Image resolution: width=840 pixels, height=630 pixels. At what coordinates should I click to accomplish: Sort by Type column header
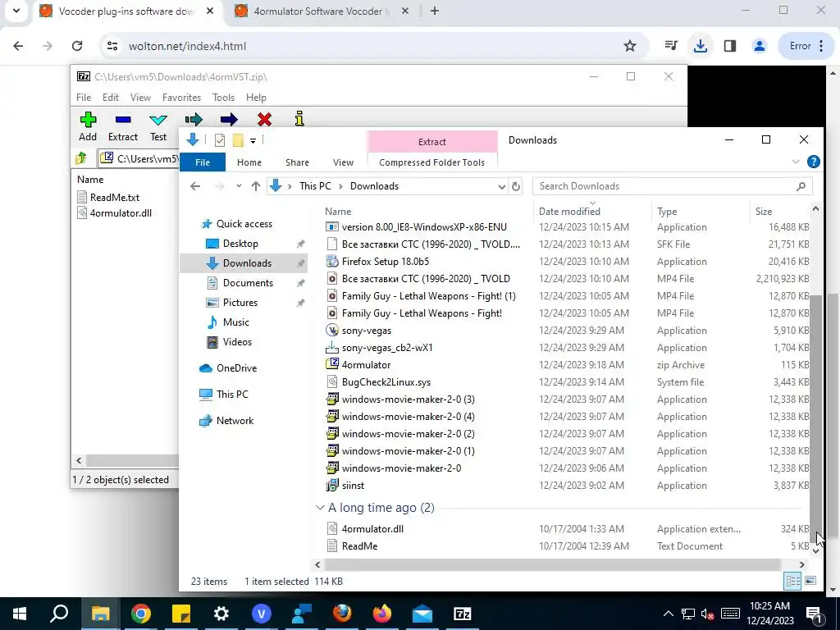[667, 211]
